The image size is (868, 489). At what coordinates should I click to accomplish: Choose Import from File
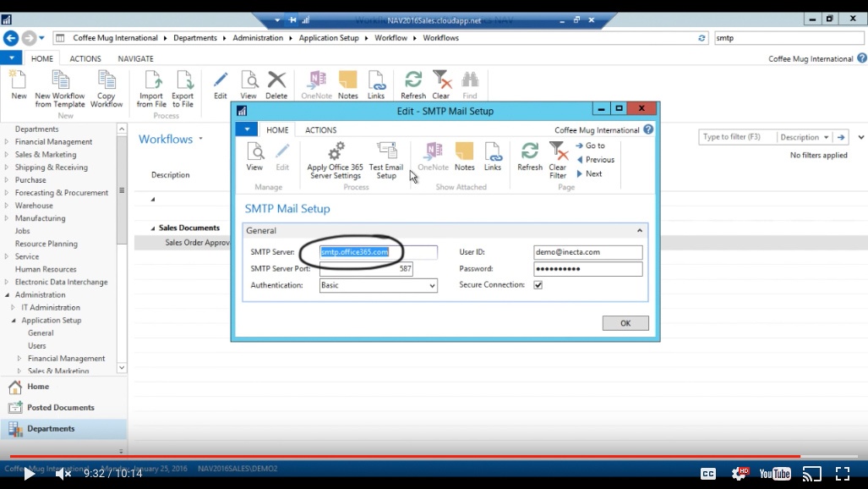(151, 89)
